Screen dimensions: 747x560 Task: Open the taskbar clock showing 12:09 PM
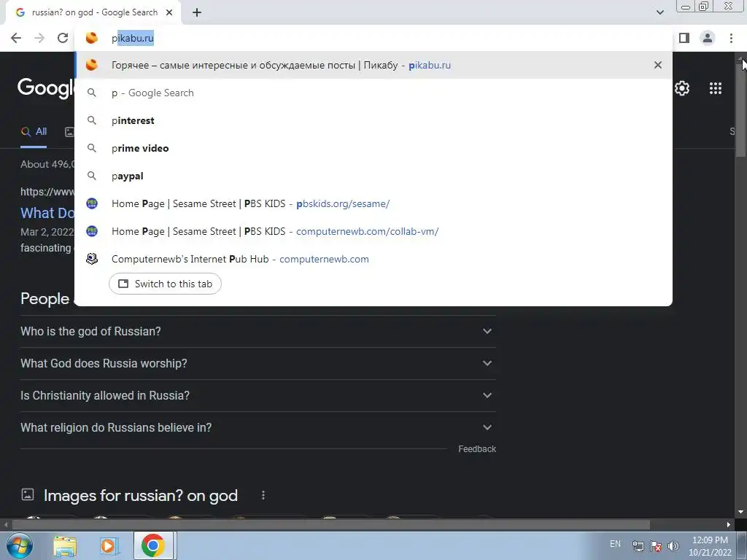710,546
